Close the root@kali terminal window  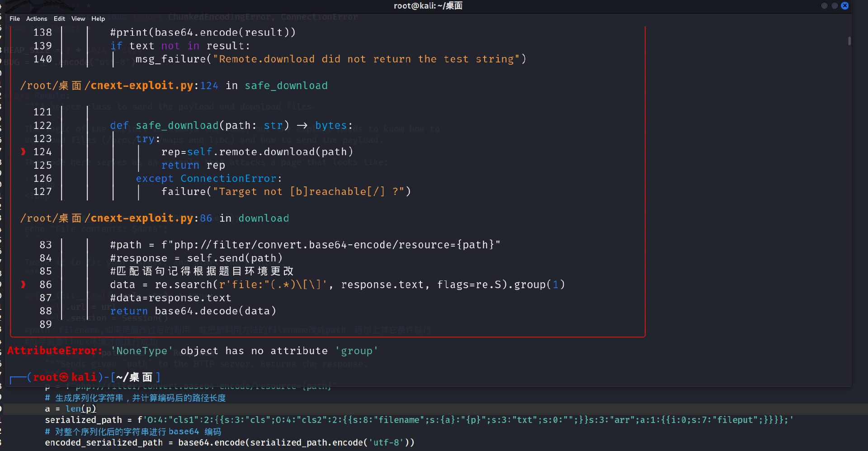pos(844,6)
